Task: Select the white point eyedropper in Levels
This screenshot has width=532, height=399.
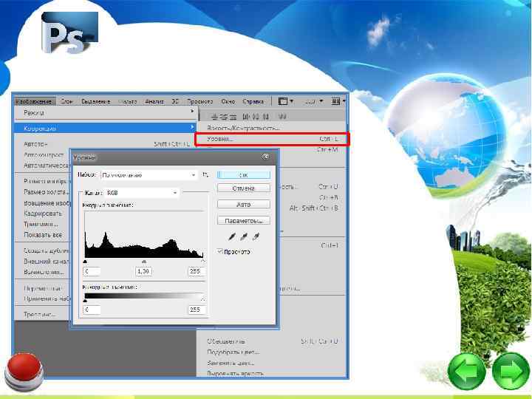Action: click(256, 236)
